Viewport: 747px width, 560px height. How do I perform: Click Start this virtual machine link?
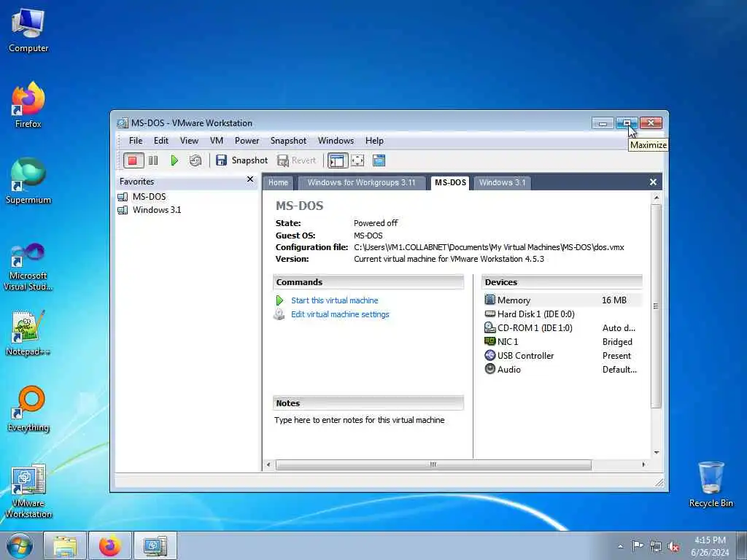coord(334,300)
